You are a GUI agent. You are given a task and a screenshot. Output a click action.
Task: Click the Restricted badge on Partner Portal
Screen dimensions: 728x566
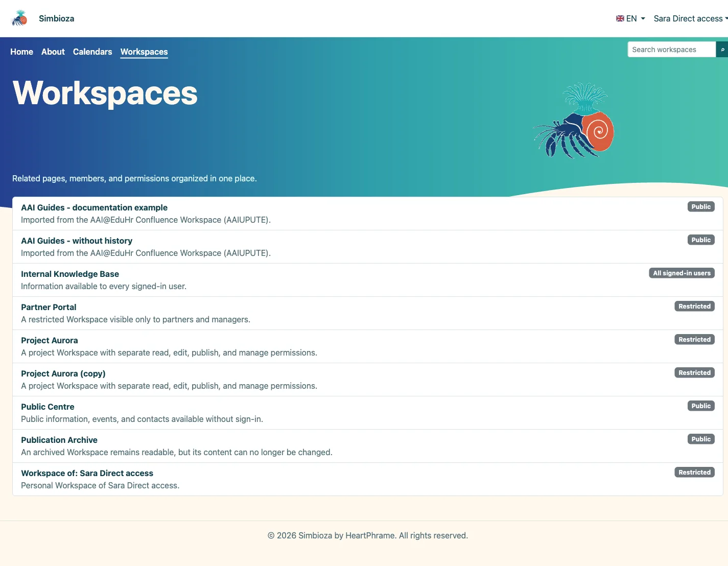click(694, 306)
